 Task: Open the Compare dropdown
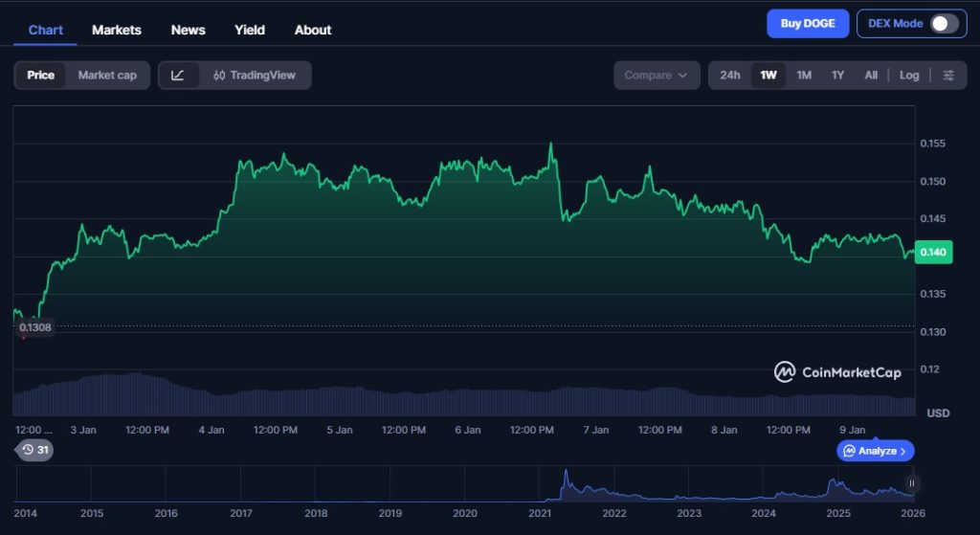(657, 75)
